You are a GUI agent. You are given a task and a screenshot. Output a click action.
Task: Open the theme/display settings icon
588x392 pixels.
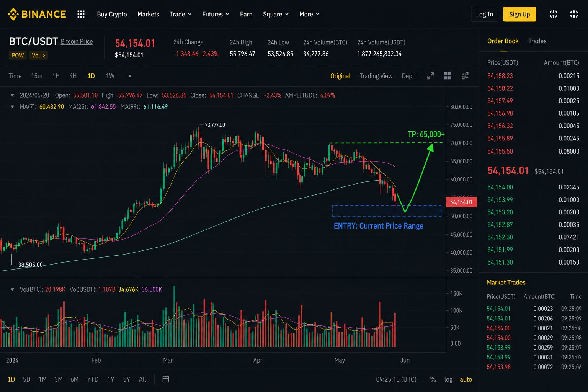click(553, 14)
